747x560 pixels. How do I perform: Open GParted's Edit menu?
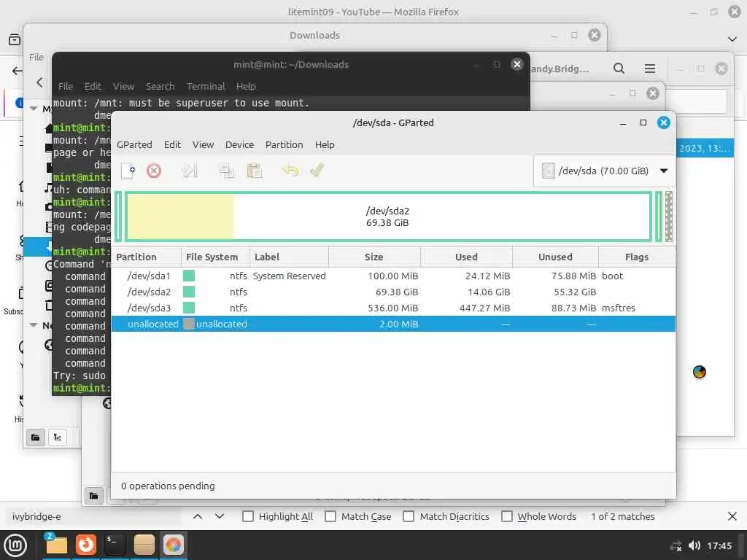pos(172,145)
